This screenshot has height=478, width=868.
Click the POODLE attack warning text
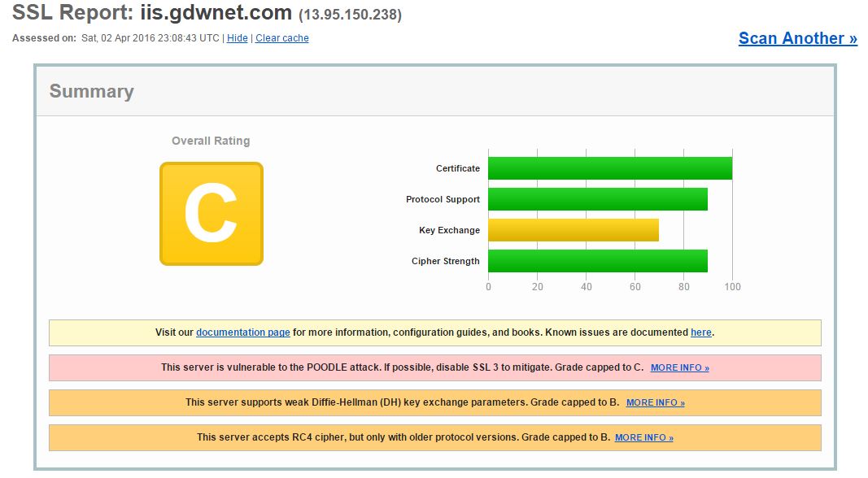403,367
